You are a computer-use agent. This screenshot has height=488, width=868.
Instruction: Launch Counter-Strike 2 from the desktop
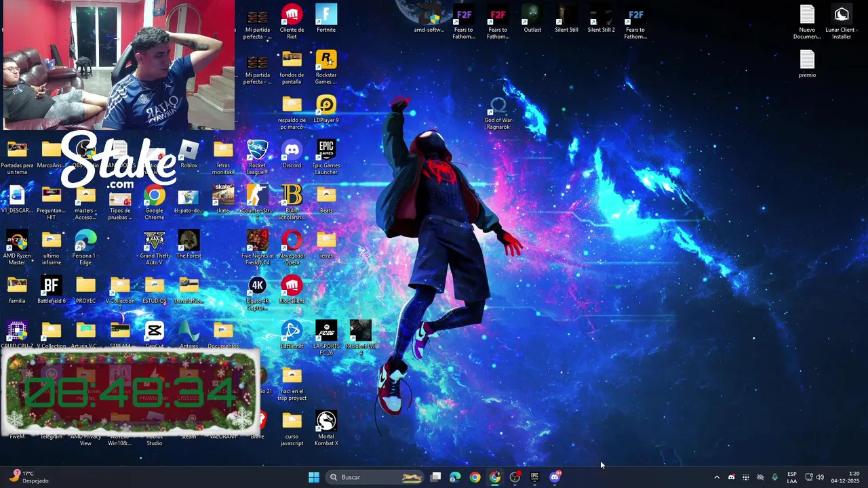pyautogui.click(x=257, y=202)
